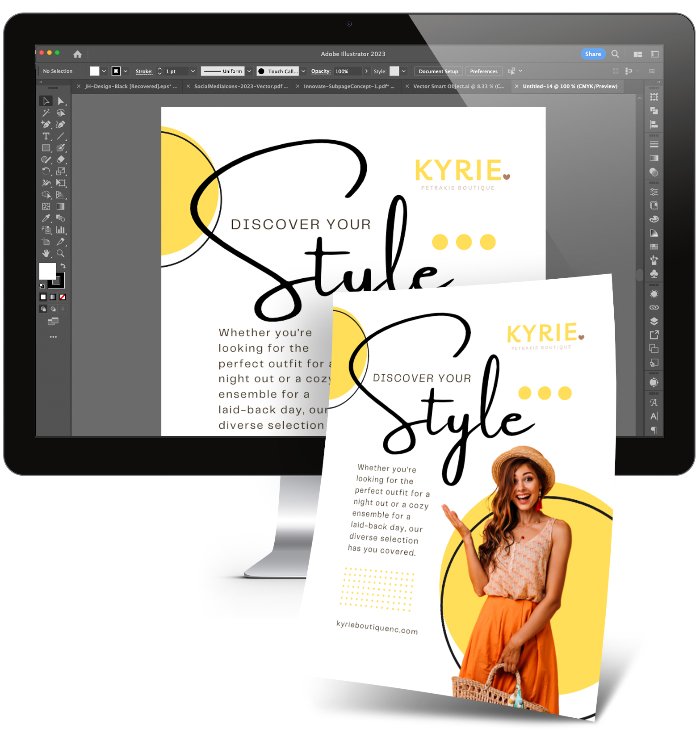Click the Home icon
This screenshot has width=700, height=737.
tap(77, 54)
